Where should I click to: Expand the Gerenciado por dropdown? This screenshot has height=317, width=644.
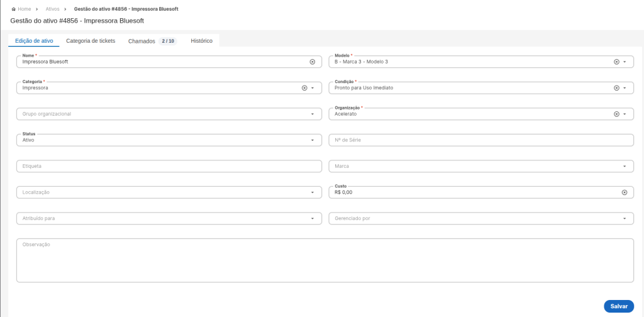tap(625, 218)
